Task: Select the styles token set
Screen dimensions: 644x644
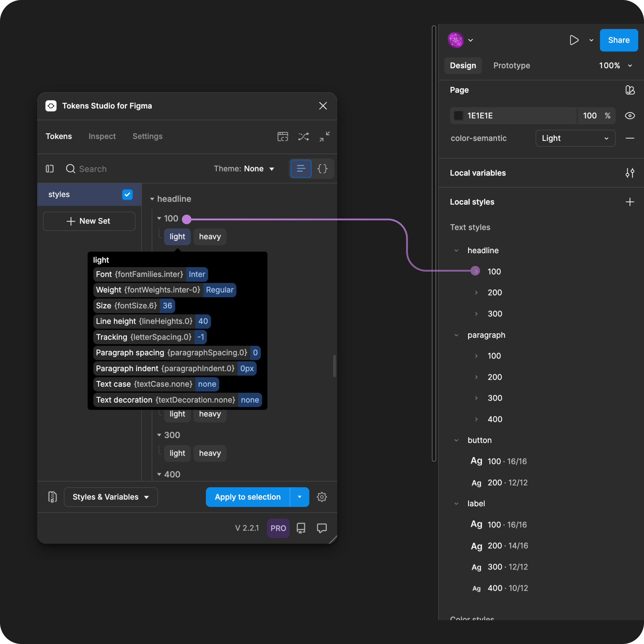Action: point(89,194)
